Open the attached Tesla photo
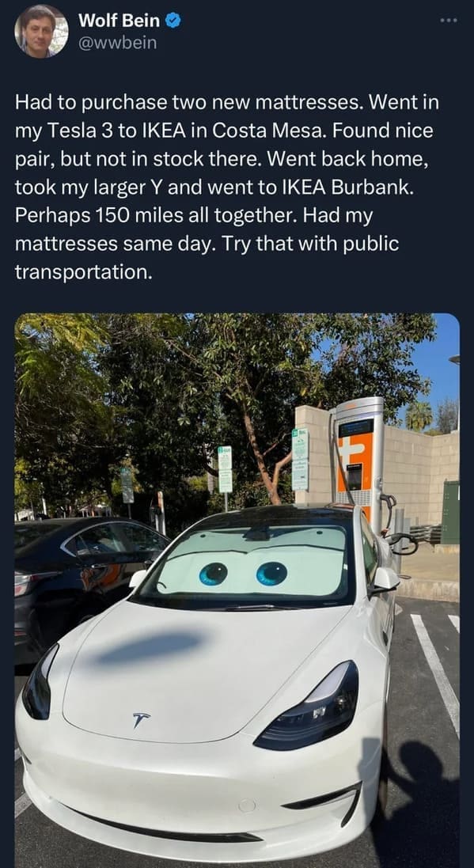The image size is (474, 868). tap(237, 590)
